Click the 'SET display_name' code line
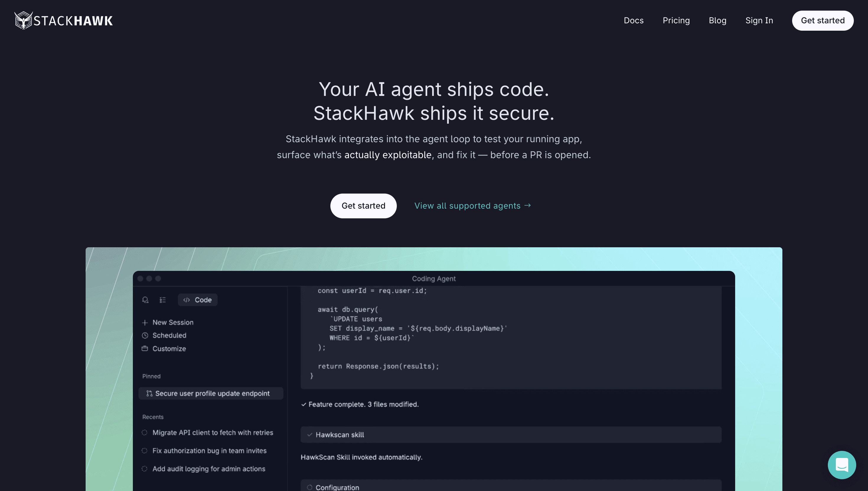Viewport: 868px width, 491px height. click(418, 328)
